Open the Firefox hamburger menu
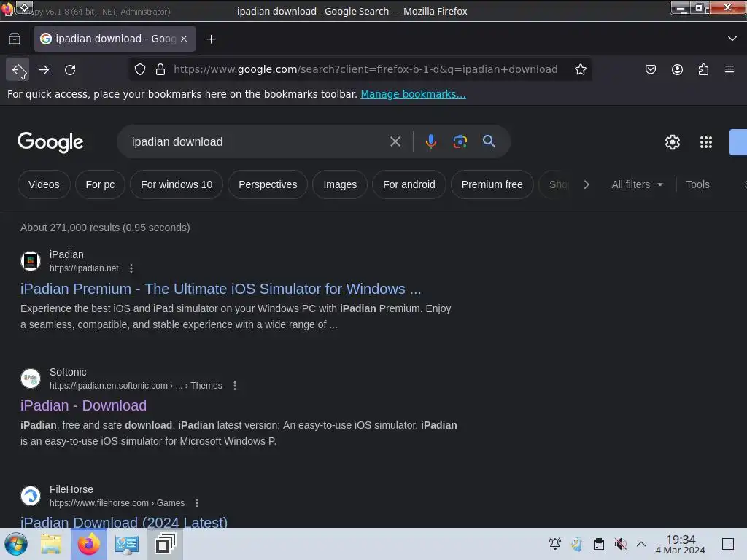 coord(729,69)
